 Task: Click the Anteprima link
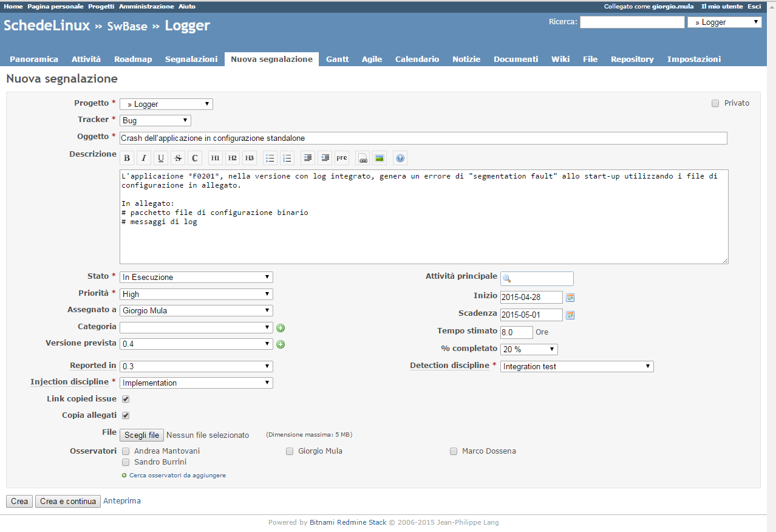click(122, 501)
